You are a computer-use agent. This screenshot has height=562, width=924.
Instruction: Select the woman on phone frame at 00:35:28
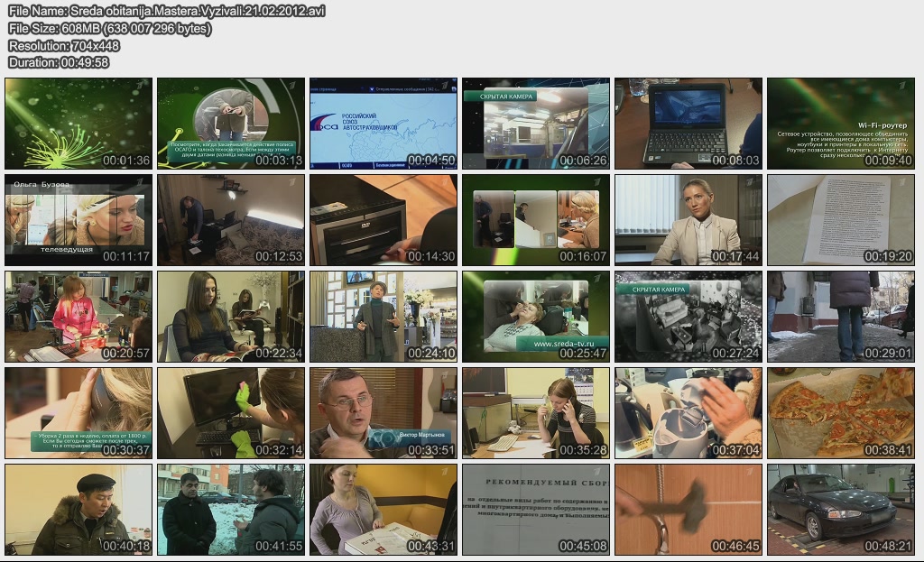(x=536, y=413)
